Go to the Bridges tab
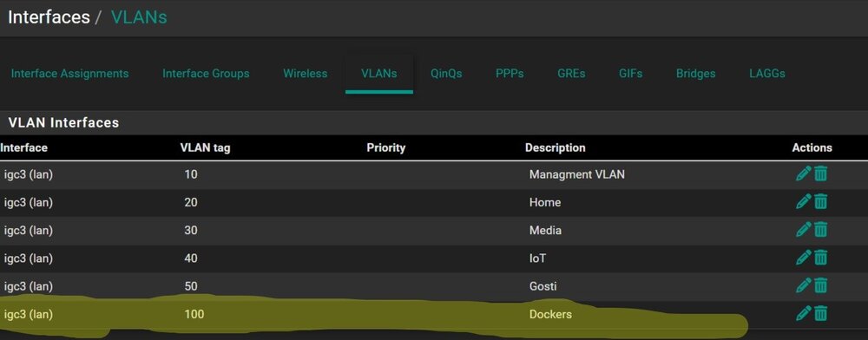The height and width of the screenshot is (340, 868). [696, 74]
